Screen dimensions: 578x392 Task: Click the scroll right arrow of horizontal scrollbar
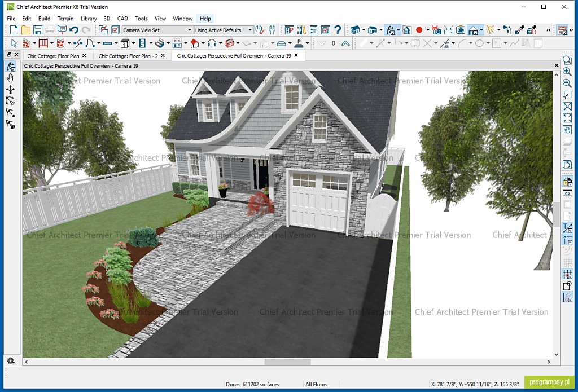click(x=549, y=362)
